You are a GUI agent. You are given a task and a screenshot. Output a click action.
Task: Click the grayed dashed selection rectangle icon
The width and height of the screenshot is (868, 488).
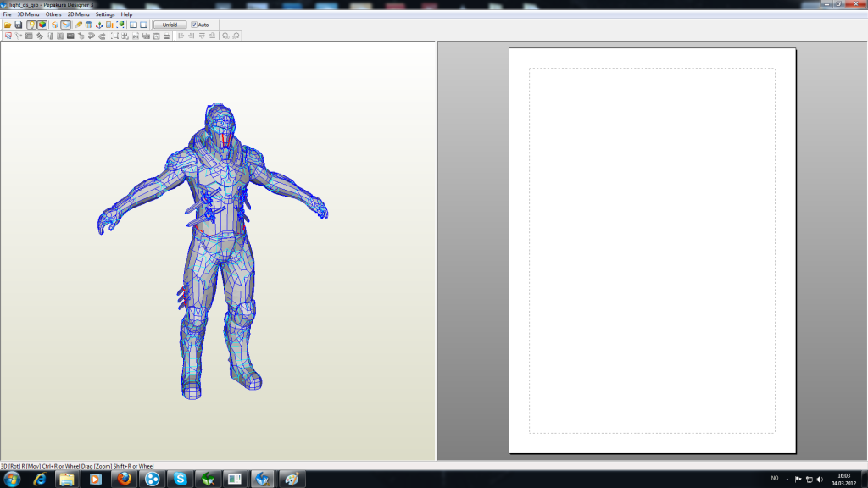pos(114,36)
